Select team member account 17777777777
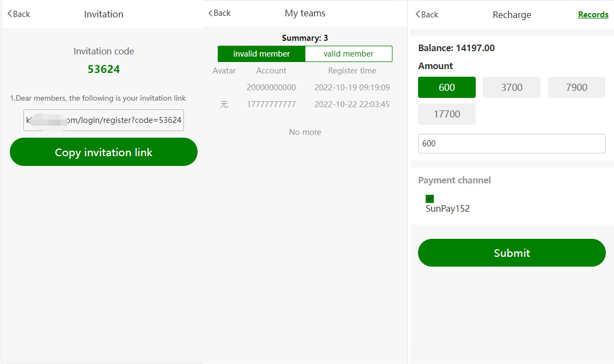The image size is (614, 364). pos(271,104)
